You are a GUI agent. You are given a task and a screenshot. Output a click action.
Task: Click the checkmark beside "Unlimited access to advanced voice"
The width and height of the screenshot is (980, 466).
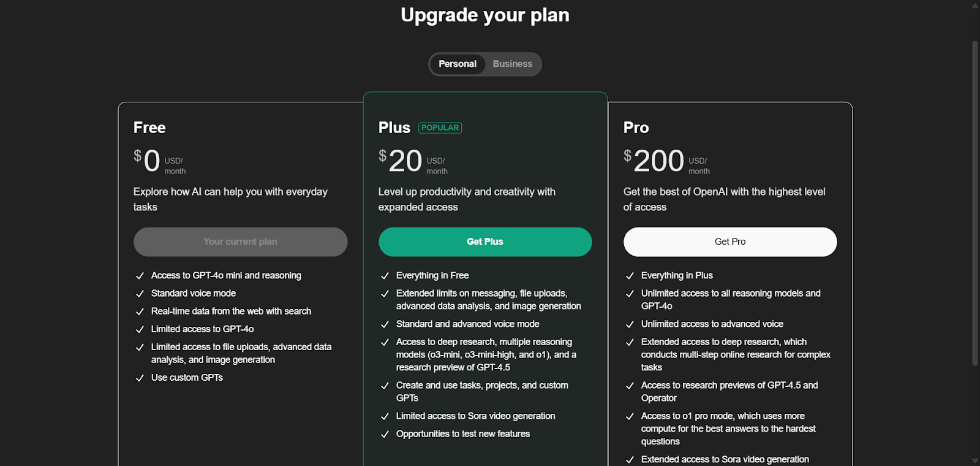tap(630, 324)
